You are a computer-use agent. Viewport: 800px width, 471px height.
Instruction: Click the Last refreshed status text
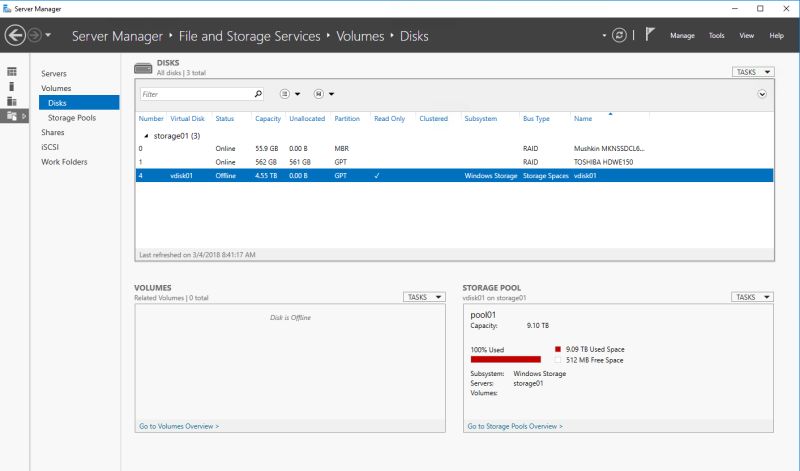[x=197, y=255]
